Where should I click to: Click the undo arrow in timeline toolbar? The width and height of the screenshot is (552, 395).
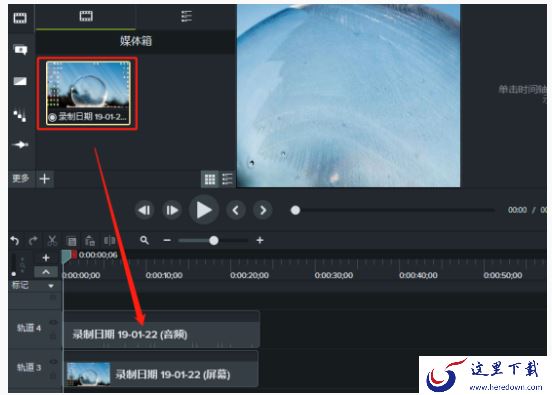pyautogui.click(x=15, y=241)
